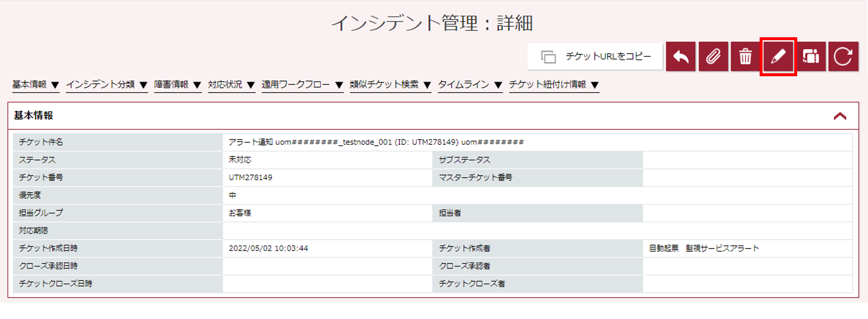Click the チケットクローズ者 label cell
This screenshot has width=868, height=319.
(538, 284)
